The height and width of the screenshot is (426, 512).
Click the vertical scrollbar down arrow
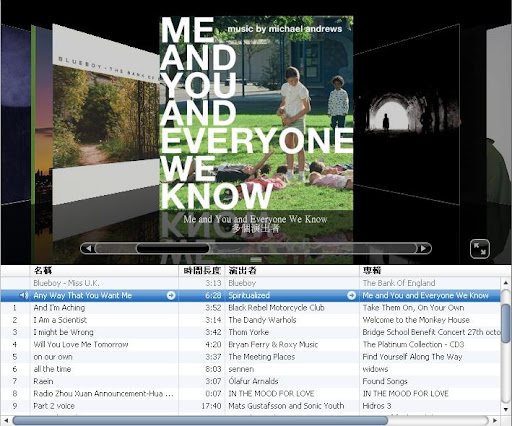(506, 409)
